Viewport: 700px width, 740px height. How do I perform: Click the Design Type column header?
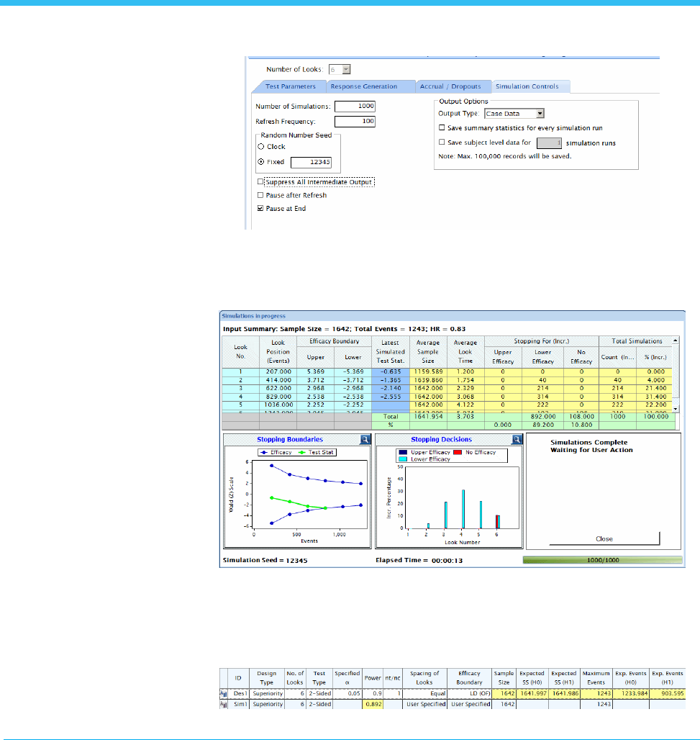pos(266,678)
